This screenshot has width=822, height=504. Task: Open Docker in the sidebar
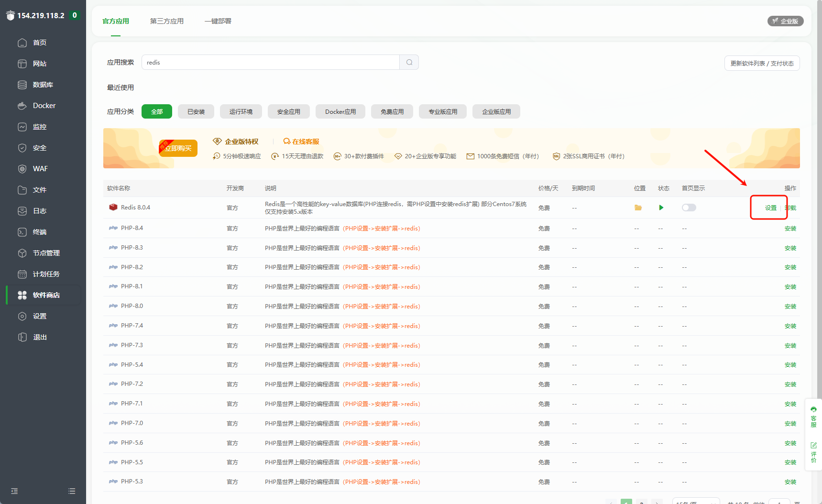pyautogui.click(x=44, y=106)
